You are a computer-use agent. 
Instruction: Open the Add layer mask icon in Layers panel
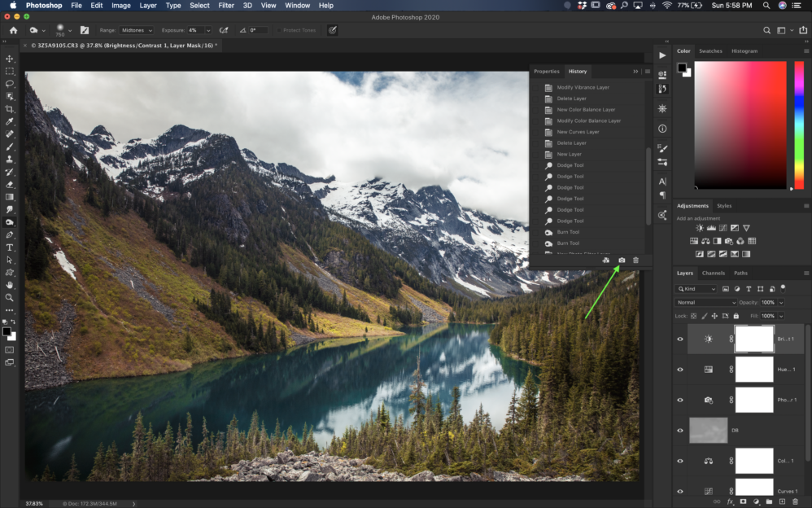[x=743, y=501]
